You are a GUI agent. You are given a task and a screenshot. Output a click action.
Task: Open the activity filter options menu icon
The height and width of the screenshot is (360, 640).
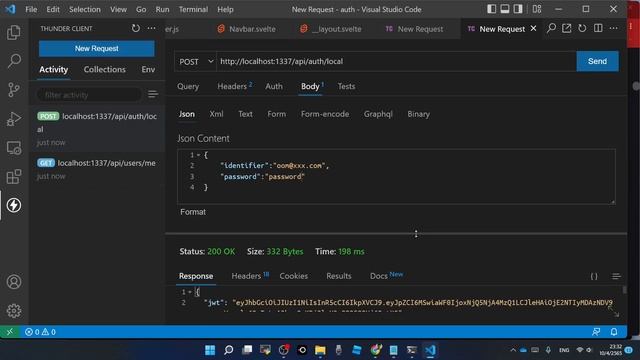pyautogui.click(x=153, y=95)
